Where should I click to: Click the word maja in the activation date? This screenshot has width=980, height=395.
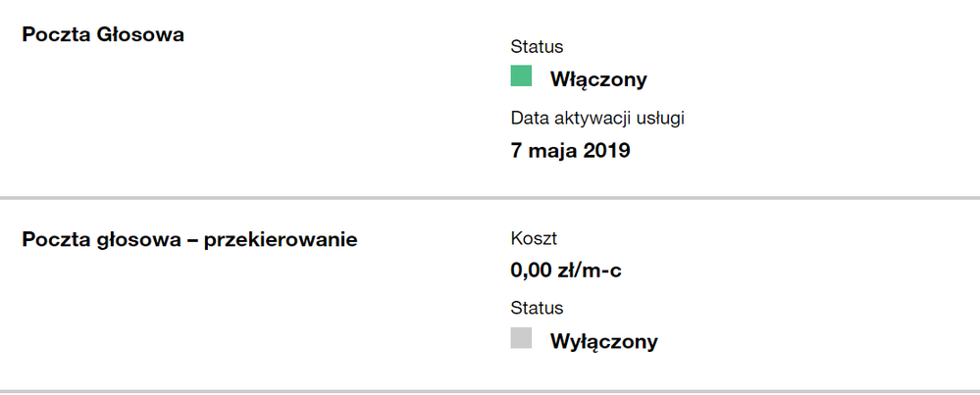pos(553,151)
